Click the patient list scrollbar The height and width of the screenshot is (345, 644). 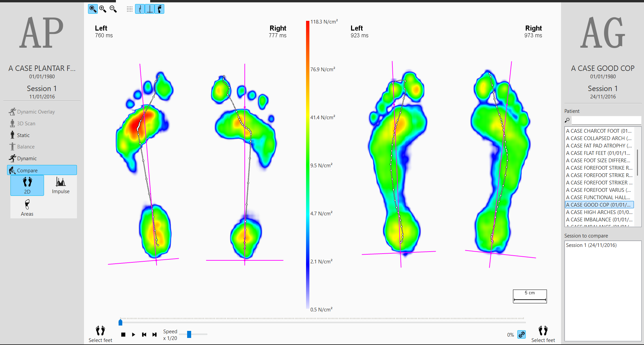pyautogui.click(x=637, y=163)
